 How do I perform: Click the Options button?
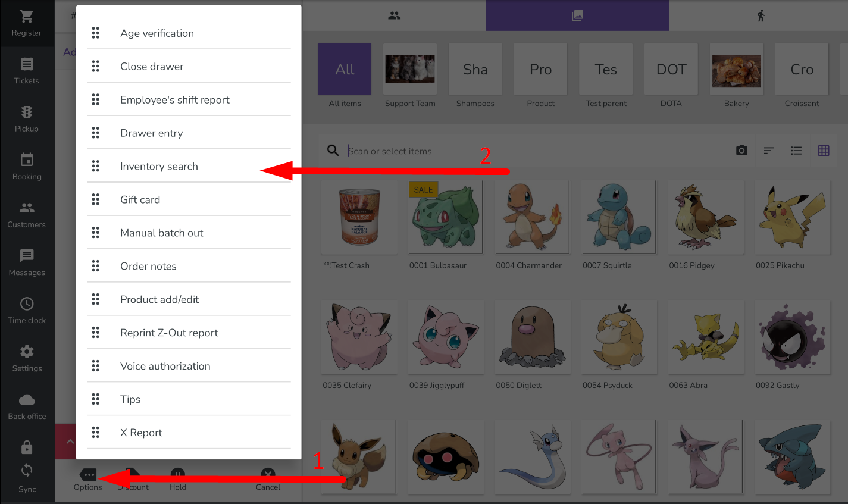click(x=88, y=480)
